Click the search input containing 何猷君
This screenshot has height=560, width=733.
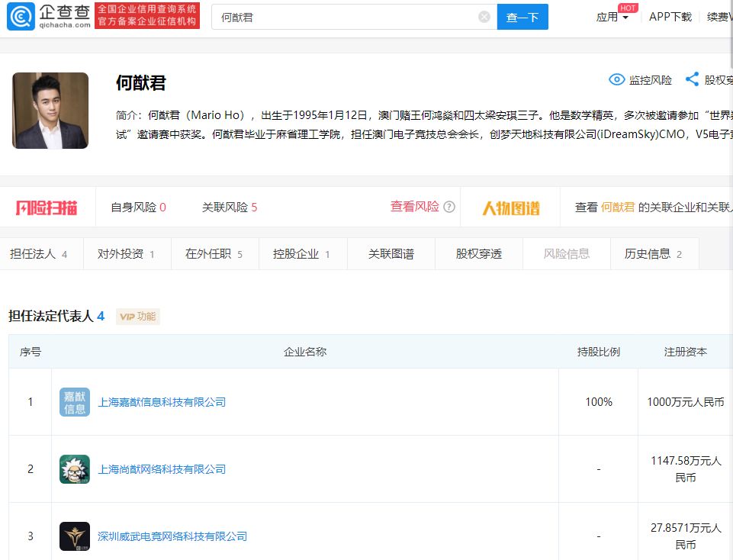click(354, 18)
